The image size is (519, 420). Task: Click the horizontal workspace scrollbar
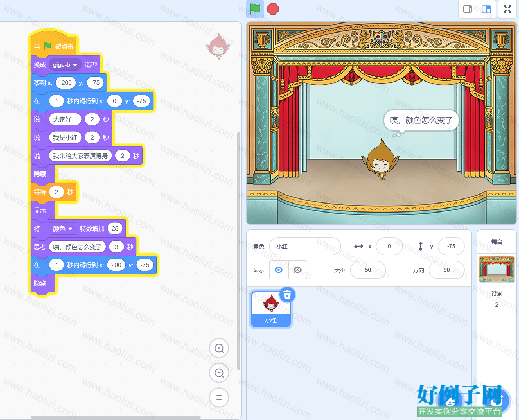click(116, 417)
